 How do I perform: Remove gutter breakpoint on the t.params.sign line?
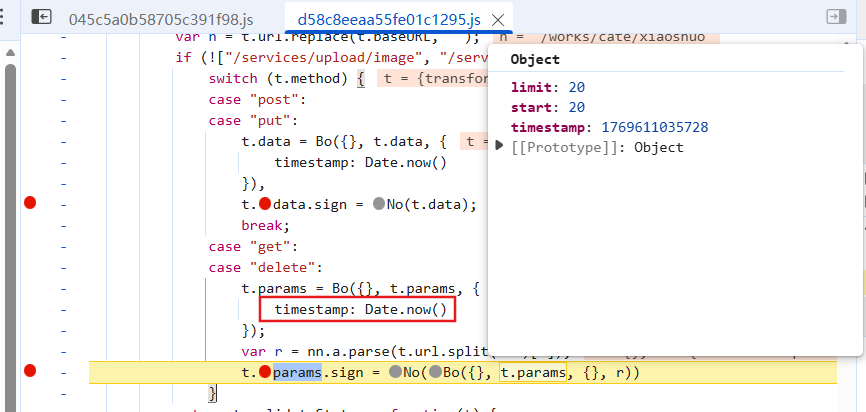click(30, 372)
